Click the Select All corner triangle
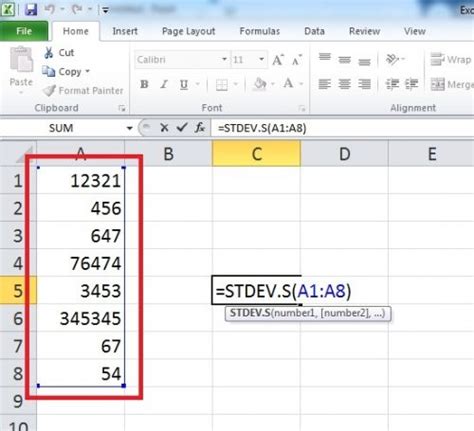 (24, 155)
